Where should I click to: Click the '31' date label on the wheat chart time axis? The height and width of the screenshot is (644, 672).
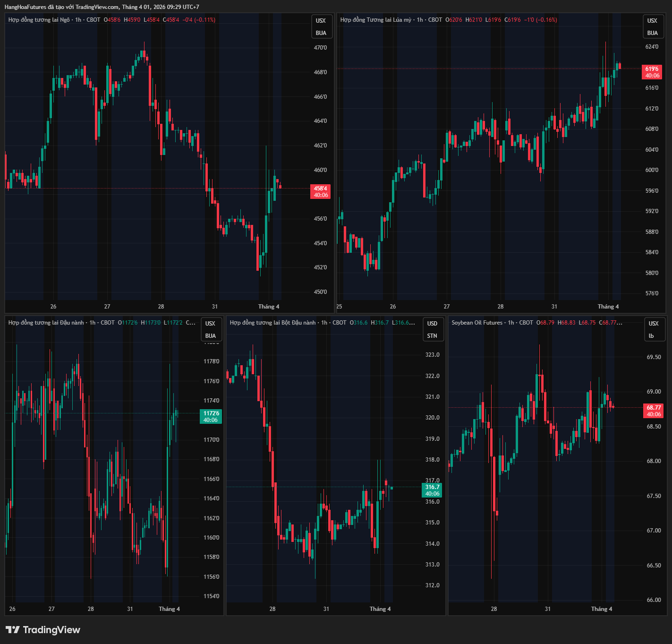(554, 307)
